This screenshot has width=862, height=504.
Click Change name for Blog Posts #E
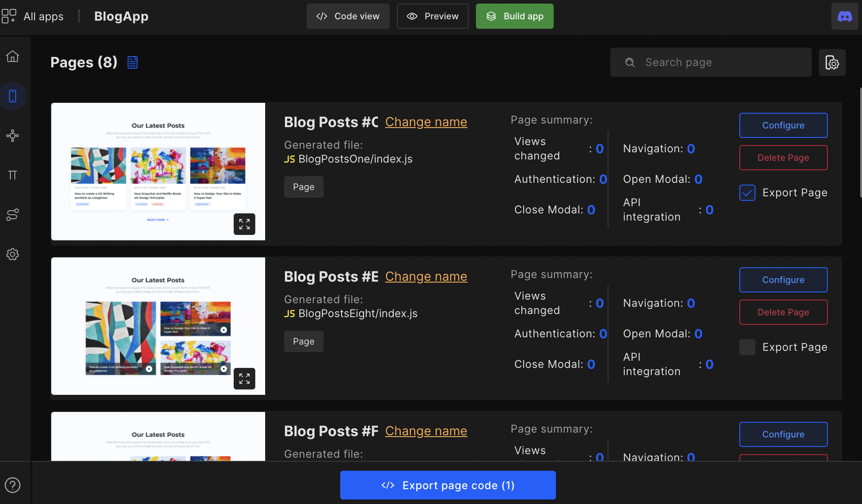(426, 277)
